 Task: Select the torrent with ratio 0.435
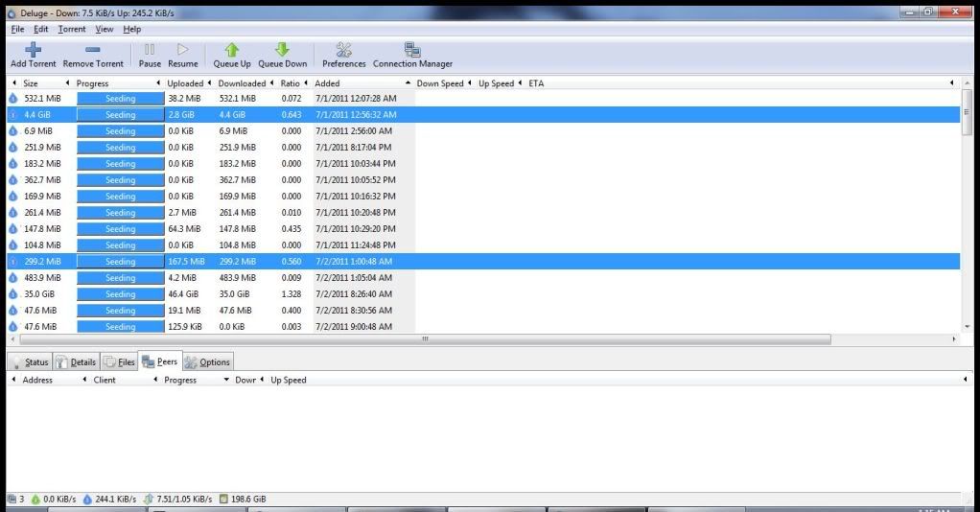[483, 229]
